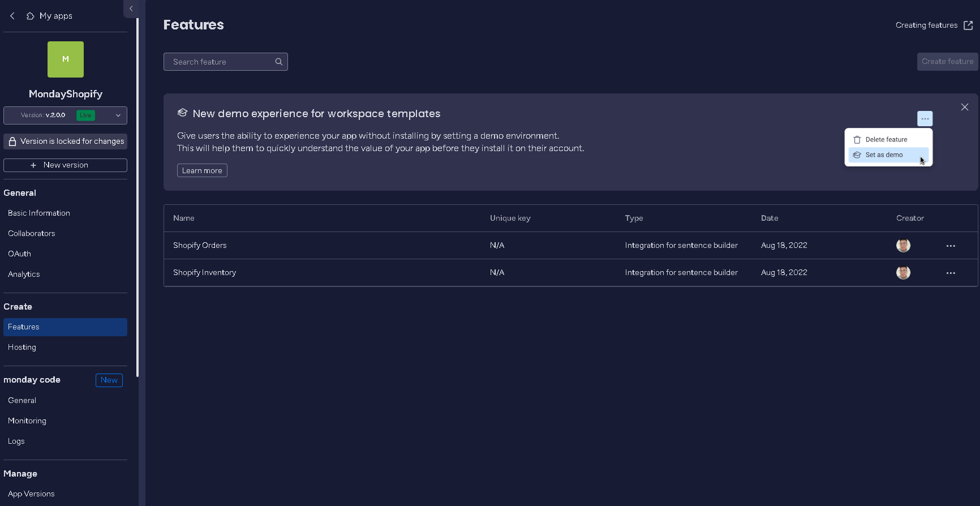The image size is (980, 506).
Task: Open Analytics page
Action: [x=24, y=275]
